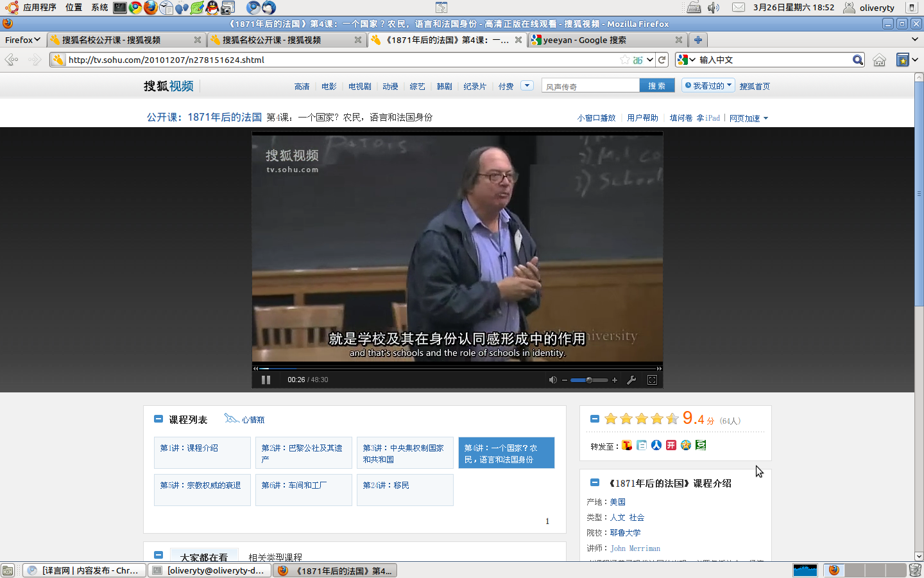The image size is (924, 578).
Task: Open the 网页加速 dropdown
Action: point(748,118)
